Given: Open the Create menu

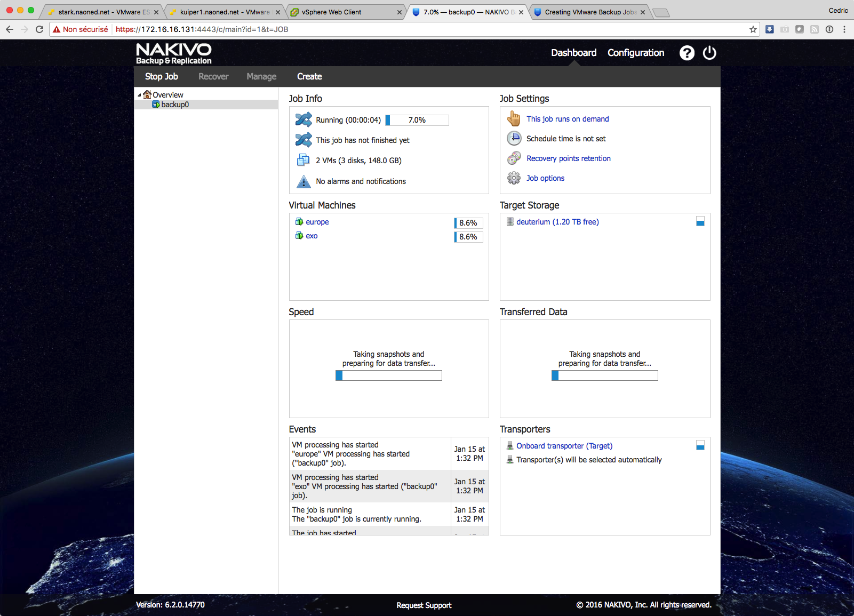Looking at the screenshot, I should [309, 77].
